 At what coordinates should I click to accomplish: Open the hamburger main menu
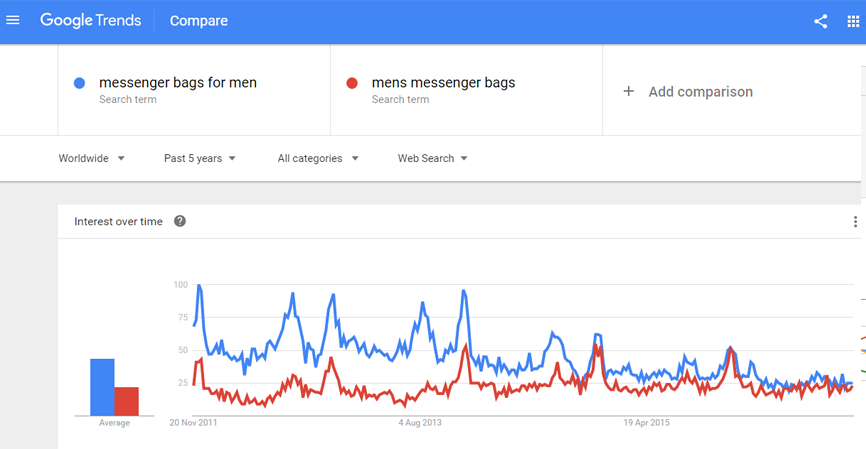[x=13, y=20]
